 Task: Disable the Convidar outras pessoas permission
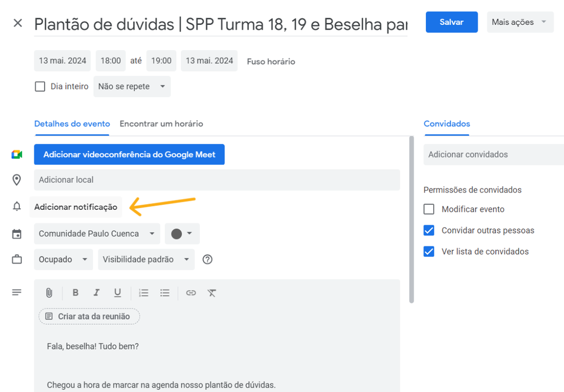point(429,230)
